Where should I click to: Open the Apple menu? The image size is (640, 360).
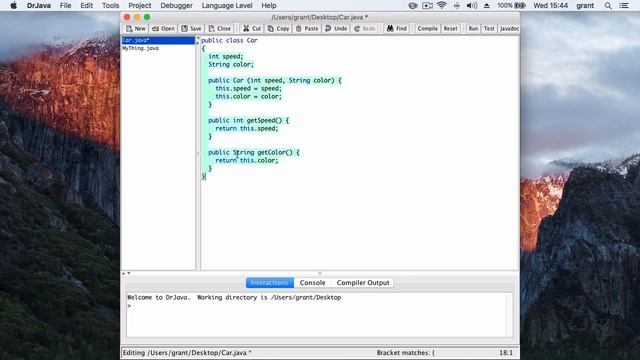[x=13, y=5]
